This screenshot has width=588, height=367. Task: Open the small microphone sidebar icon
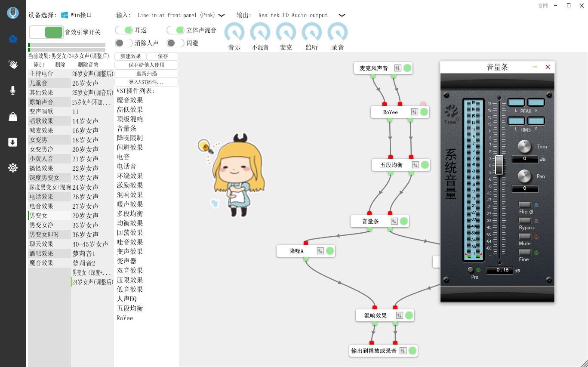[13, 90]
